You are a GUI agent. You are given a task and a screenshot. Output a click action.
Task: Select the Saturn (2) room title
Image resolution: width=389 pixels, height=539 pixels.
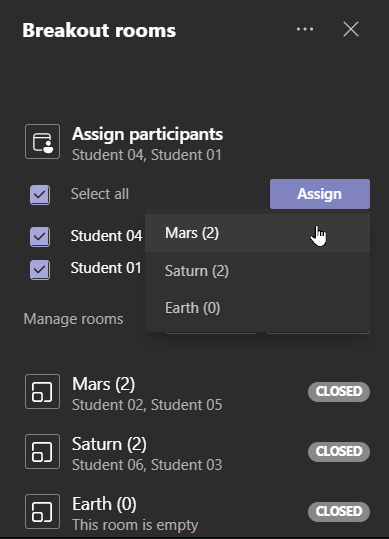pyautogui.click(x=109, y=444)
